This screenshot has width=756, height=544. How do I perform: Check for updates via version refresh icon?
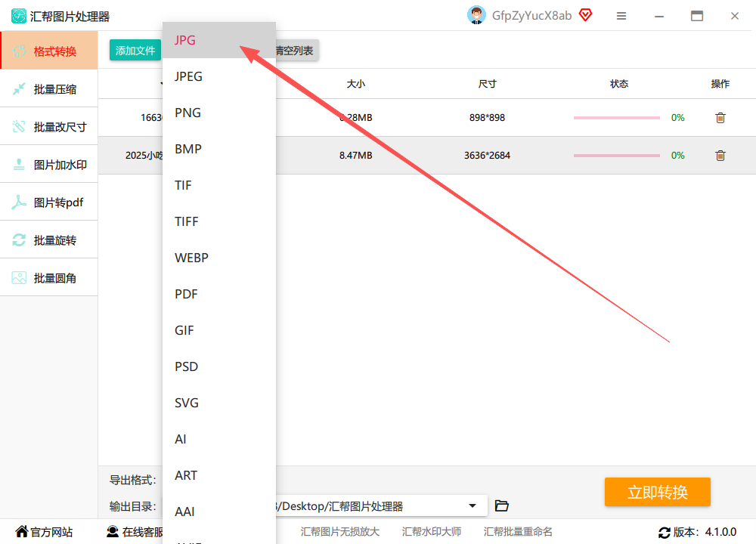(x=665, y=533)
